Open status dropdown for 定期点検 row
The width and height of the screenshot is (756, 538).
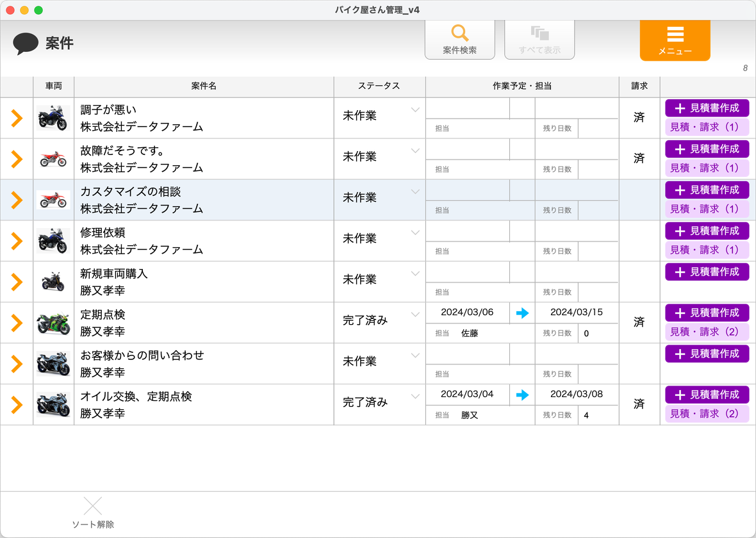pyautogui.click(x=415, y=315)
